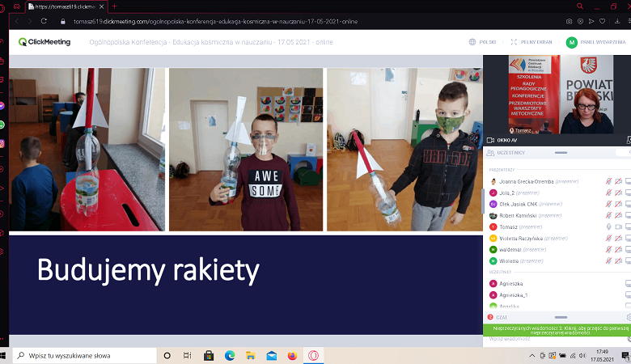Click Opera GX taskbar icon

[x=313, y=356]
